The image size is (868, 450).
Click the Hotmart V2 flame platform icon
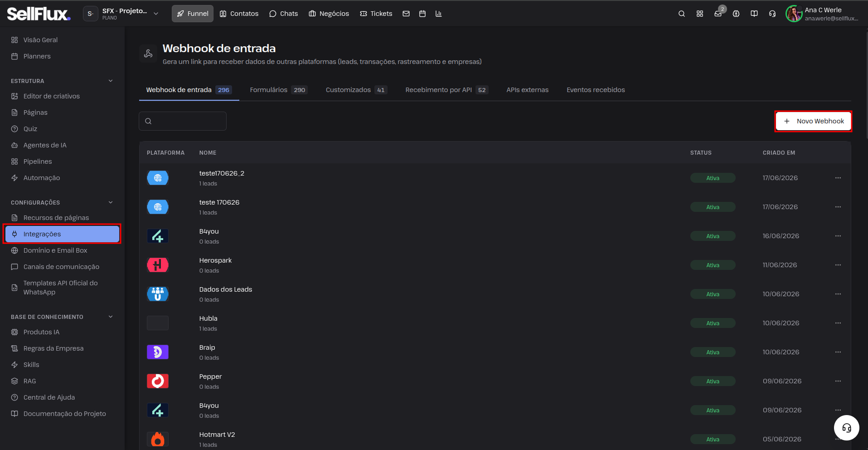(x=158, y=439)
